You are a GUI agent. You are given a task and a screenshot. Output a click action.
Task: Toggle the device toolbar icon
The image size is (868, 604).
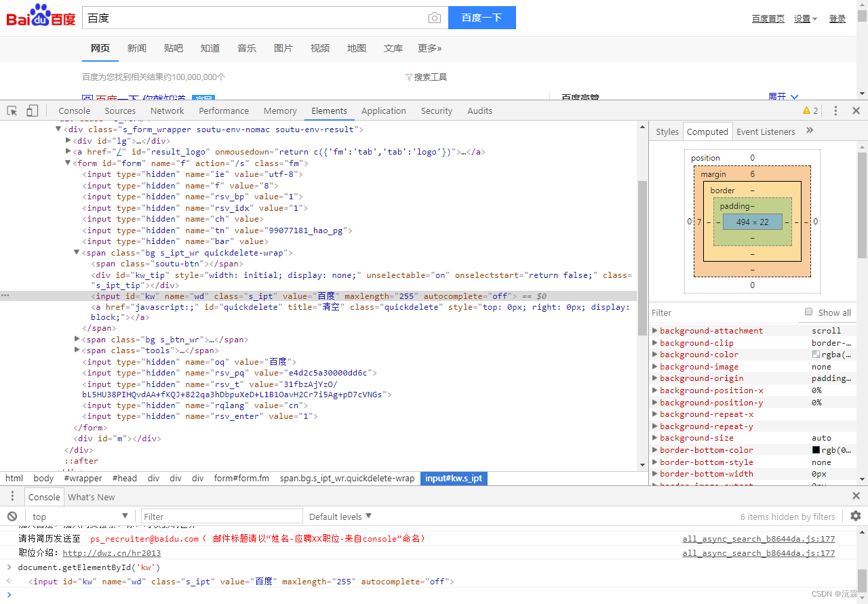pyautogui.click(x=32, y=110)
